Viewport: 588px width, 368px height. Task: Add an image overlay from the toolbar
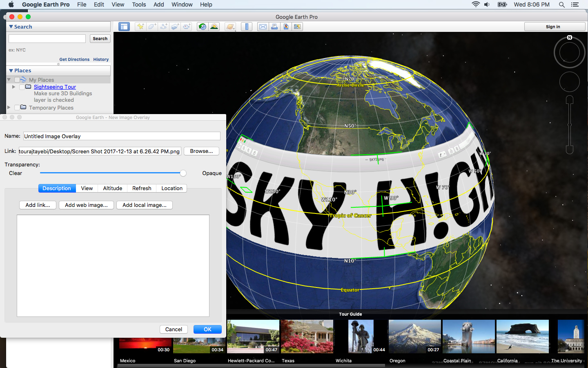point(175,27)
